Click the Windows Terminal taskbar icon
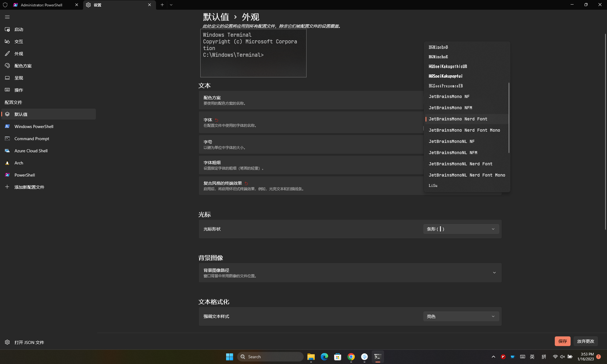Viewport: 607px width, 364px height. coord(378,357)
